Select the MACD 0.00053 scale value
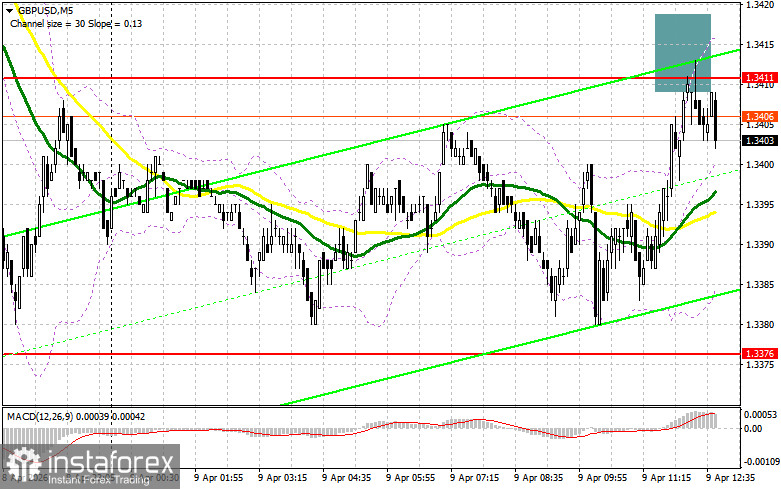Viewport: 781px width, 489px height. pos(760,414)
